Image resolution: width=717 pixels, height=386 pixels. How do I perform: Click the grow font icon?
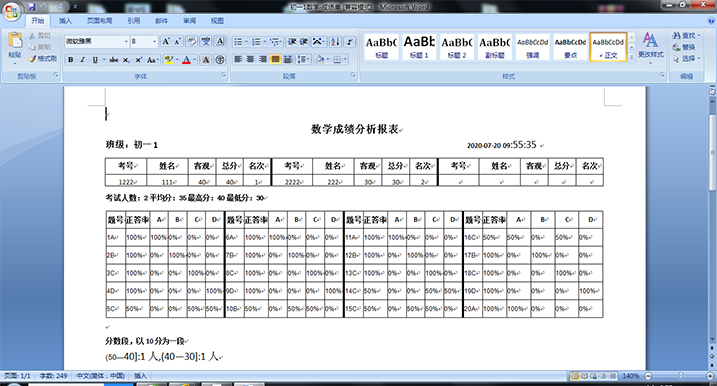[x=166, y=42]
